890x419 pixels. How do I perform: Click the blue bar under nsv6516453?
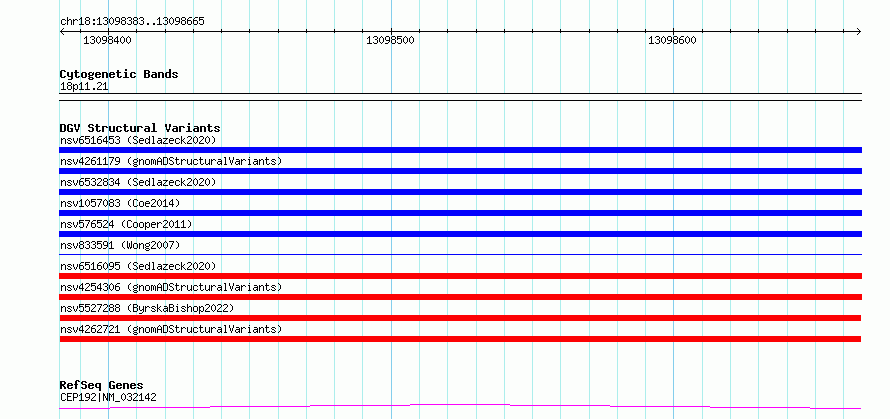(x=460, y=150)
